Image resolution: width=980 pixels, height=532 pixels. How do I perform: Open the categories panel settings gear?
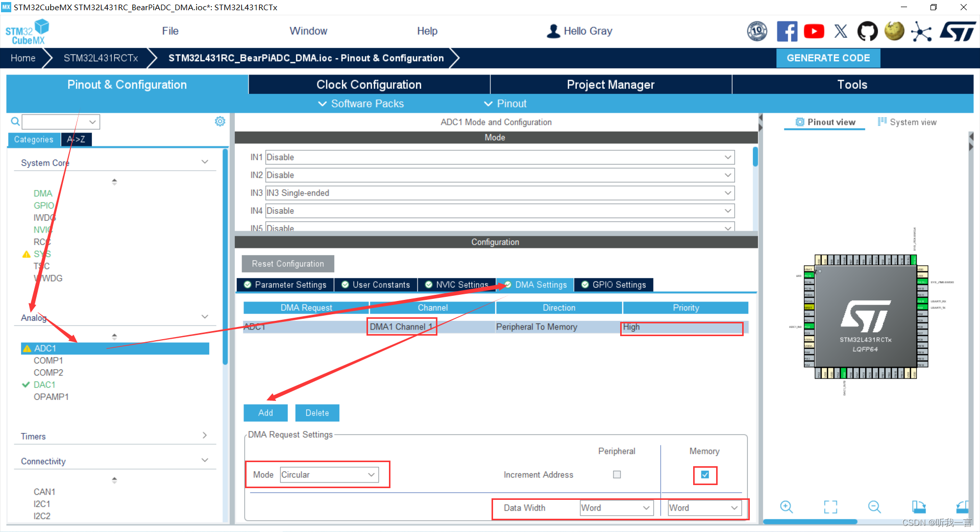point(220,121)
